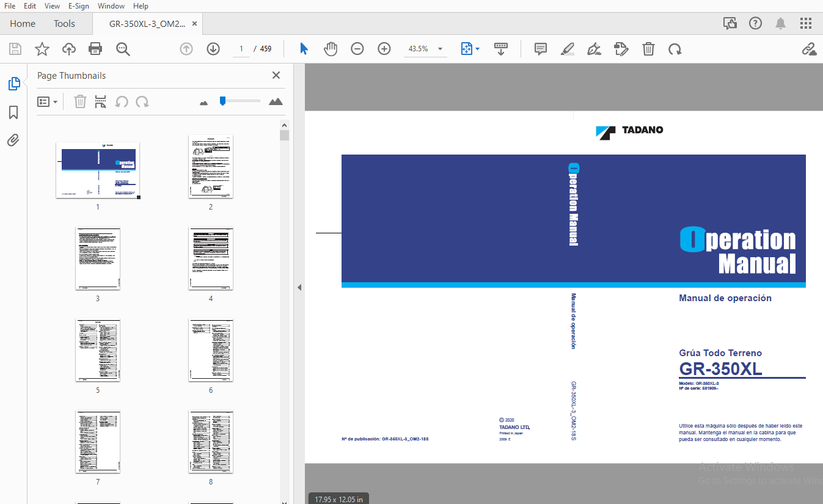
Task: Open the Help menu
Action: point(141,5)
